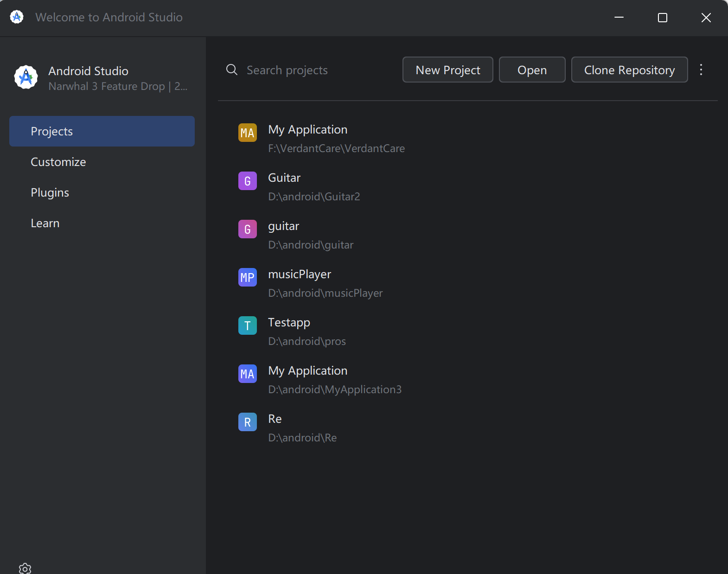Click the Clone Repository button
728x574 pixels.
pos(630,70)
